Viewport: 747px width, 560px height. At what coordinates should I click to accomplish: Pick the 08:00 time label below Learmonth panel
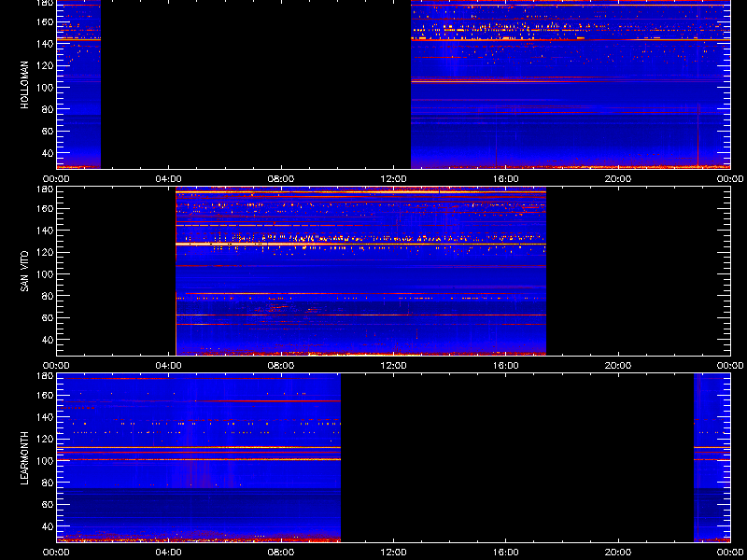(281, 553)
